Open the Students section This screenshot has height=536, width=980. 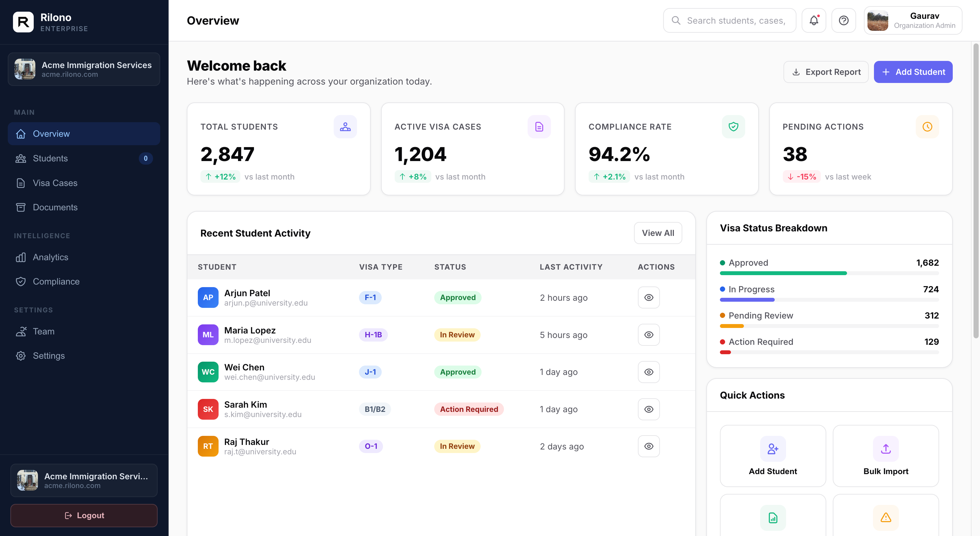click(84, 158)
